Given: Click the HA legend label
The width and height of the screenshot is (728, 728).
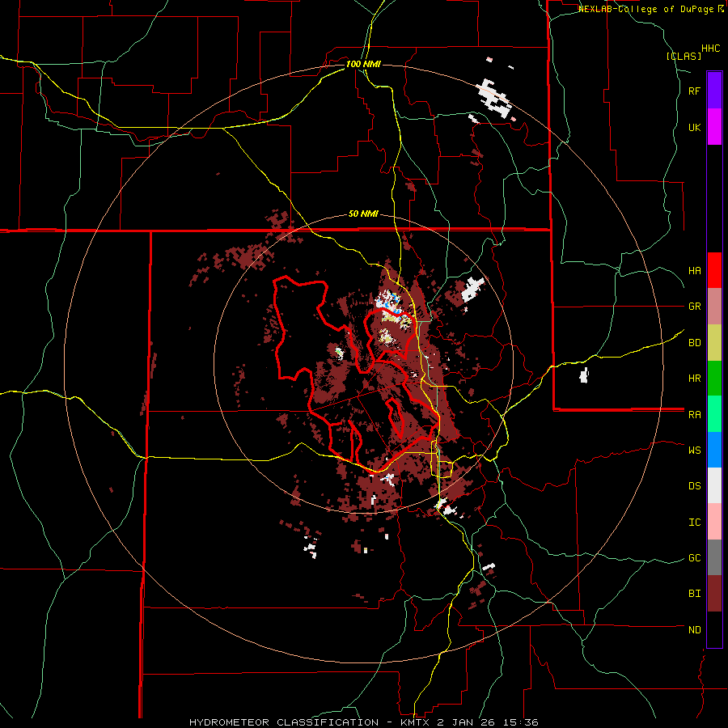Looking at the screenshot, I should coord(694,271).
